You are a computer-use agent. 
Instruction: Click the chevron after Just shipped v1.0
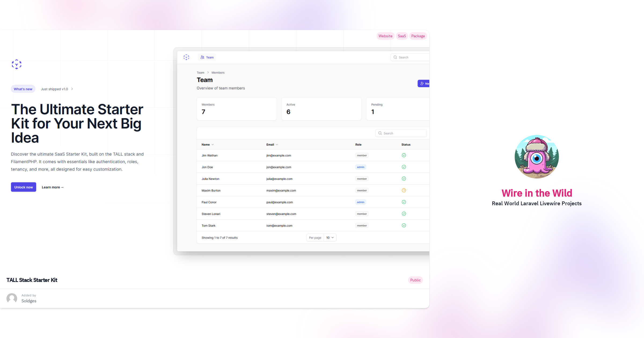(72, 89)
